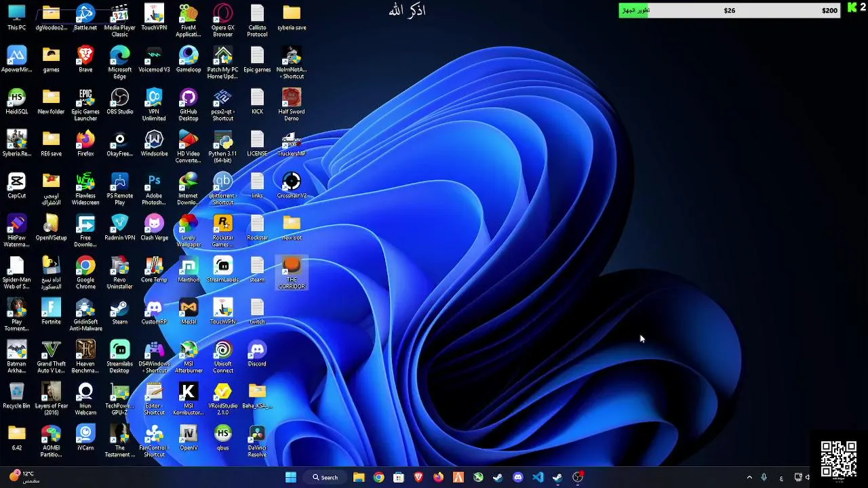Image resolution: width=868 pixels, height=488 pixels.
Task: Select the This PC icon
Action: pos(17,18)
